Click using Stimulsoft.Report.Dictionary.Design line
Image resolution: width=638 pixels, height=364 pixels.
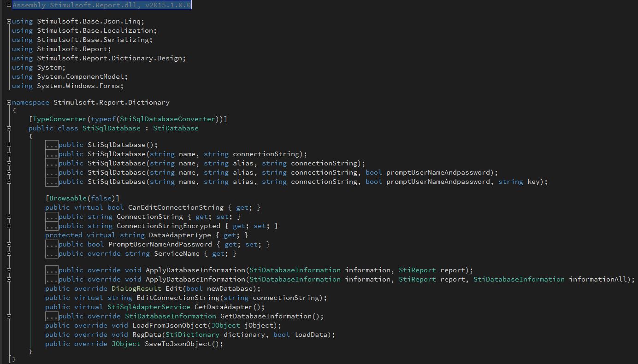pos(99,58)
